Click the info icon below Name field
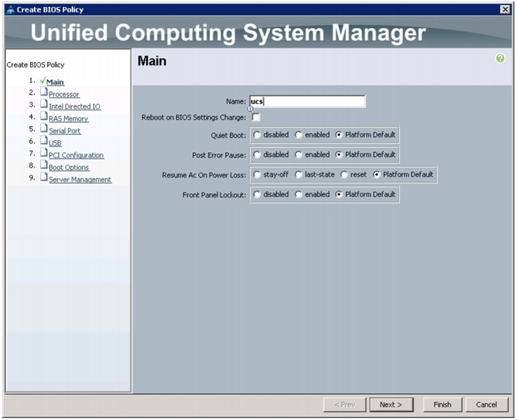 (250, 108)
